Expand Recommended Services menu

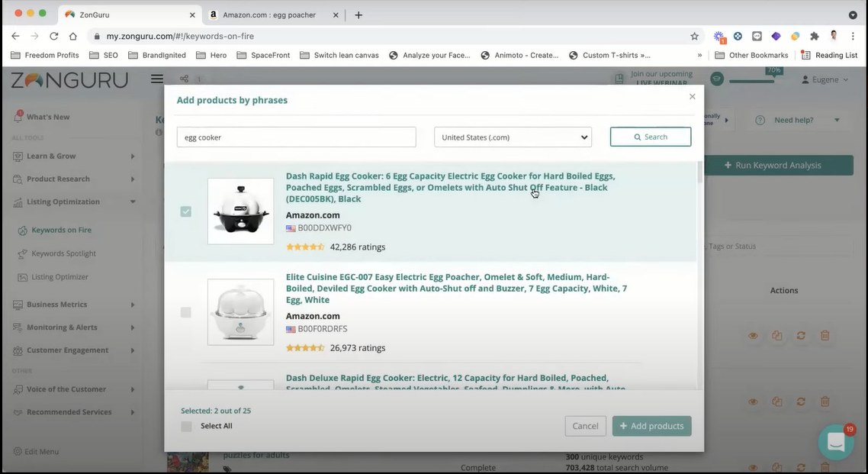[74, 412]
